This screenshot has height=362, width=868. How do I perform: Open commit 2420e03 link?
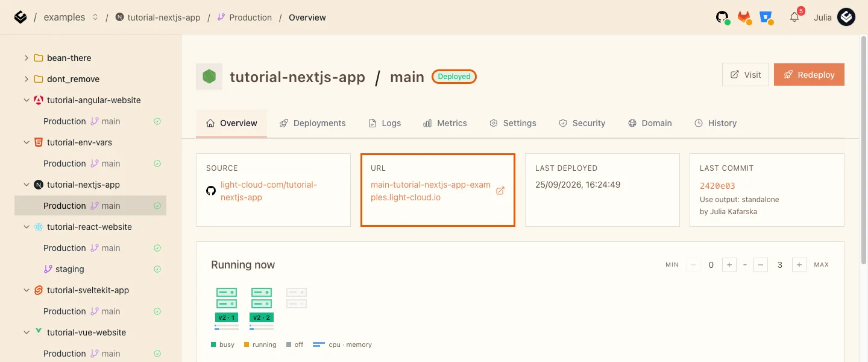click(717, 186)
